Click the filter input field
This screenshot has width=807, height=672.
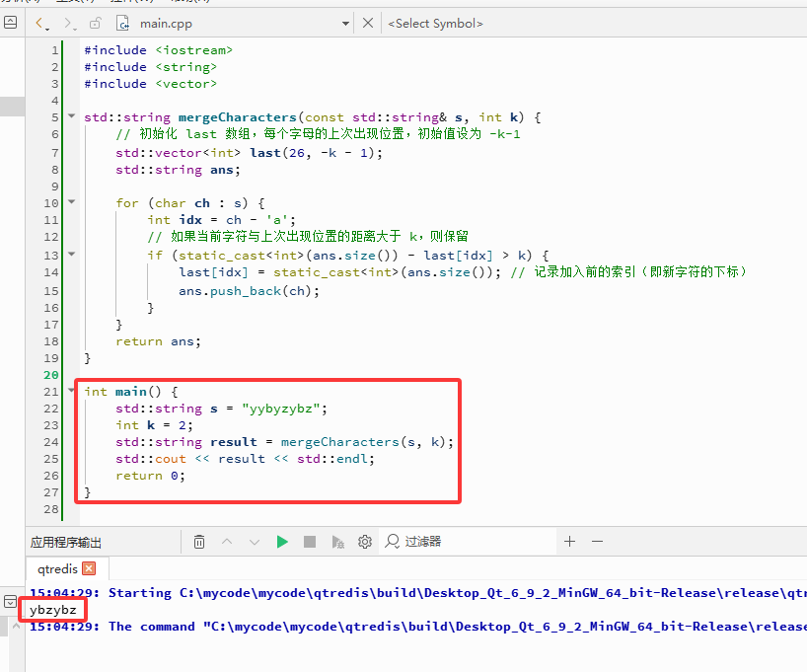point(468,542)
